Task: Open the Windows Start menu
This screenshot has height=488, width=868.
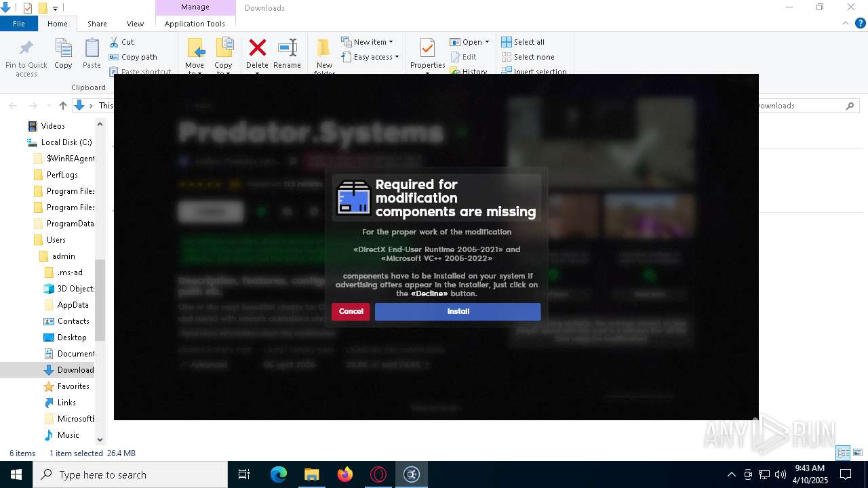Action: pos(16,474)
